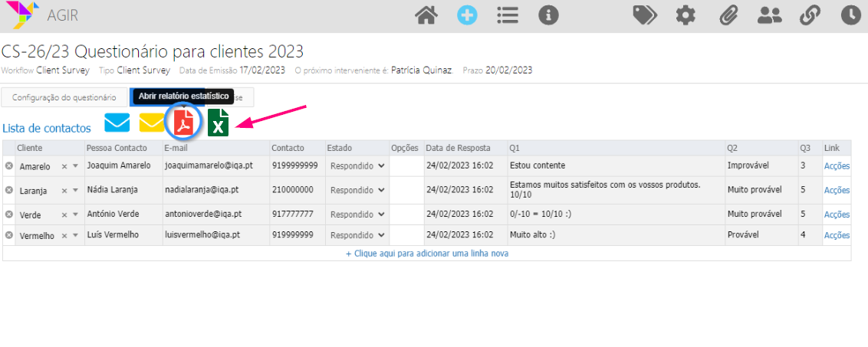Click the Estado column header
The image size is (868, 347).
(x=357, y=148)
